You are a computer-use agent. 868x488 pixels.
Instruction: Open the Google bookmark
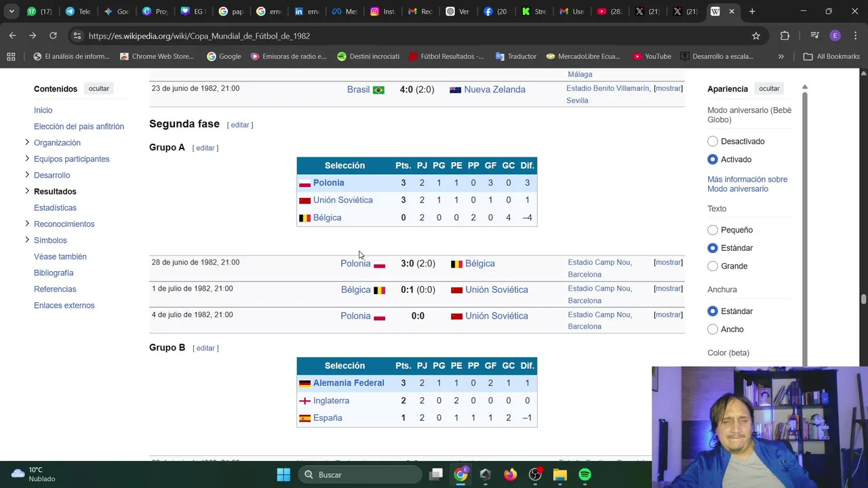224,56
